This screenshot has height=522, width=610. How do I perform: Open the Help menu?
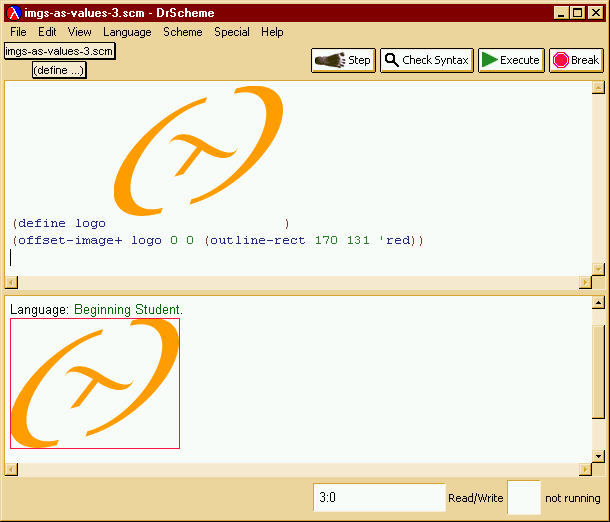click(x=272, y=32)
